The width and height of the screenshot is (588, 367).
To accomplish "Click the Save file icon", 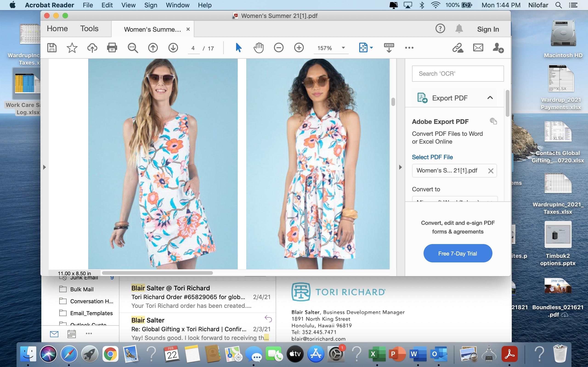I will coord(52,48).
